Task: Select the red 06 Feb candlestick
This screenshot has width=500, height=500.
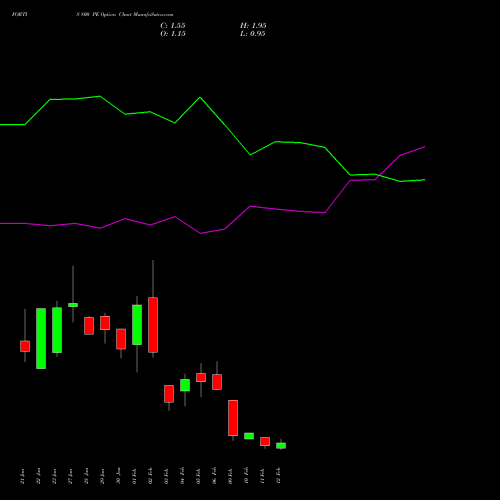Action: (x=217, y=382)
